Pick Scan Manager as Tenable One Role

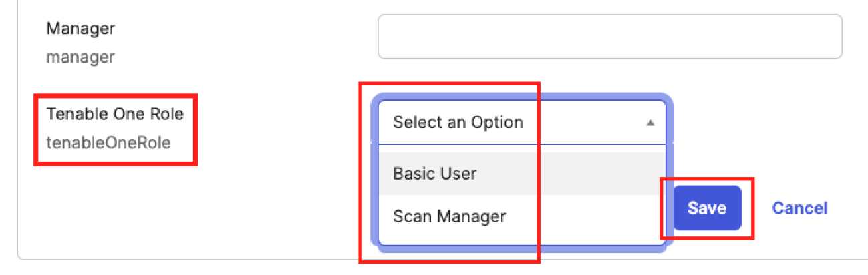coord(449,216)
